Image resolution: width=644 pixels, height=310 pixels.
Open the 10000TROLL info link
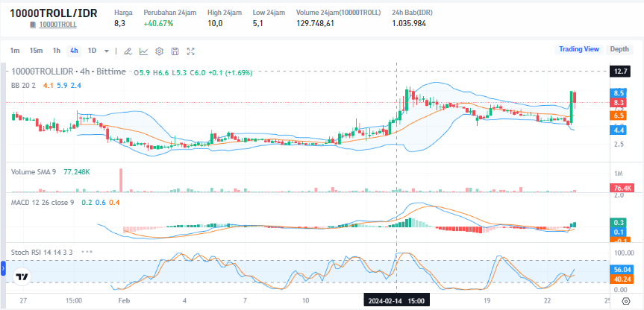[59, 25]
